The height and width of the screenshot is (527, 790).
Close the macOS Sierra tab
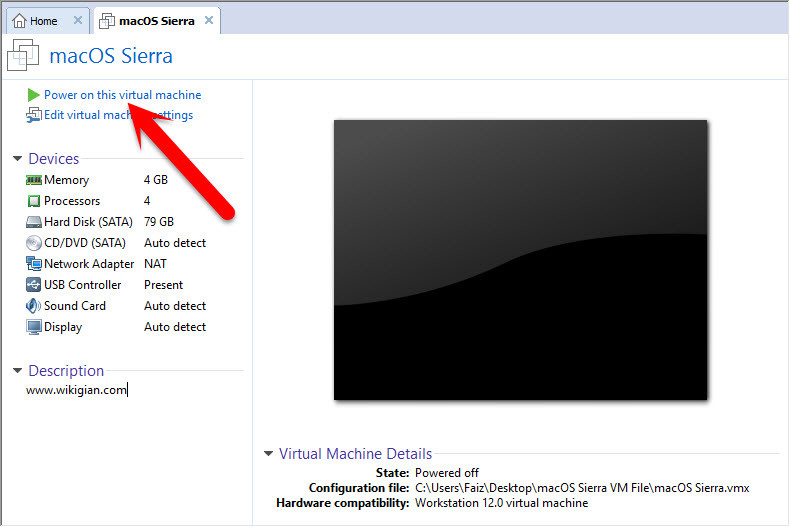(x=209, y=20)
